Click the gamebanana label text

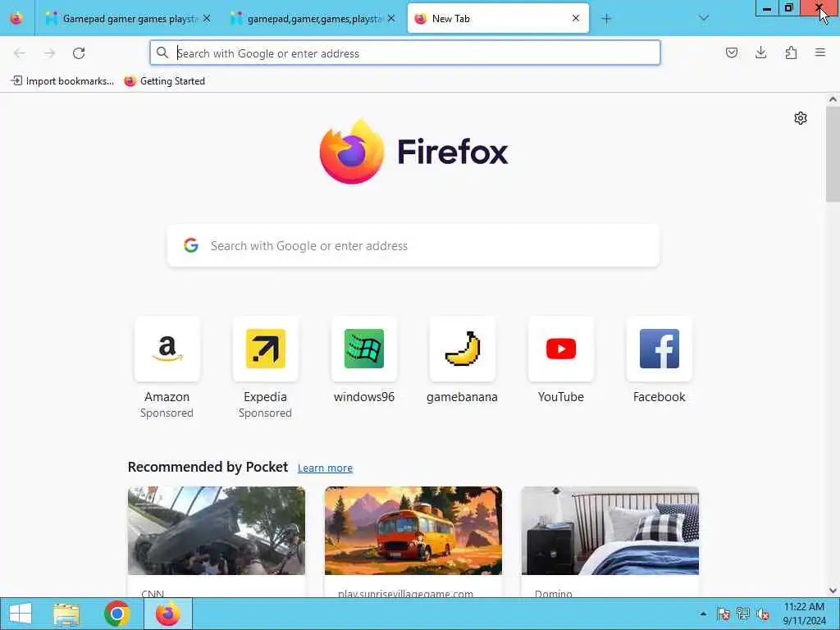pyautogui.click(x=463, y=397)
